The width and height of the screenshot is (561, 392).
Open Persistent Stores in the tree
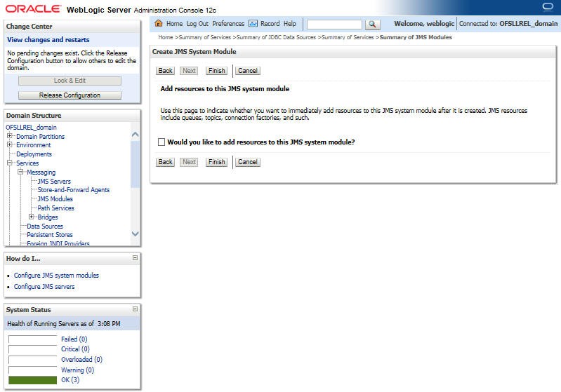tap(50, 235)
